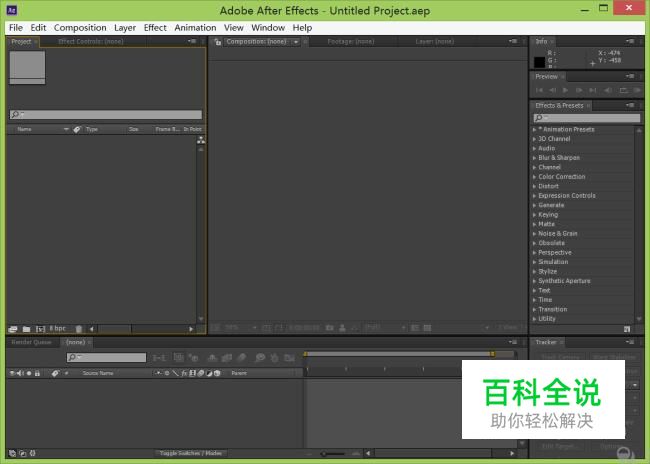Viewport: 650px width, 464px height.
Task: Click the RAM Preview button in Preview panel
Action: [637, 90]
